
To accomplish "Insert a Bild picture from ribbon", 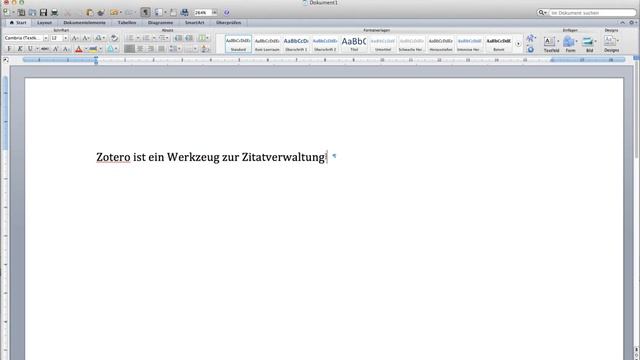I will (x=589, y=44).
